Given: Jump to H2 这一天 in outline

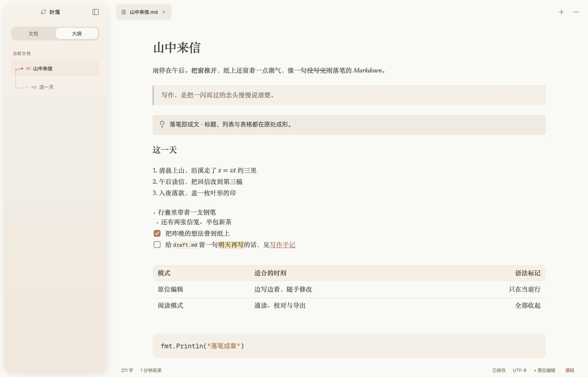Looking at the screenshot, I should 55,87.
